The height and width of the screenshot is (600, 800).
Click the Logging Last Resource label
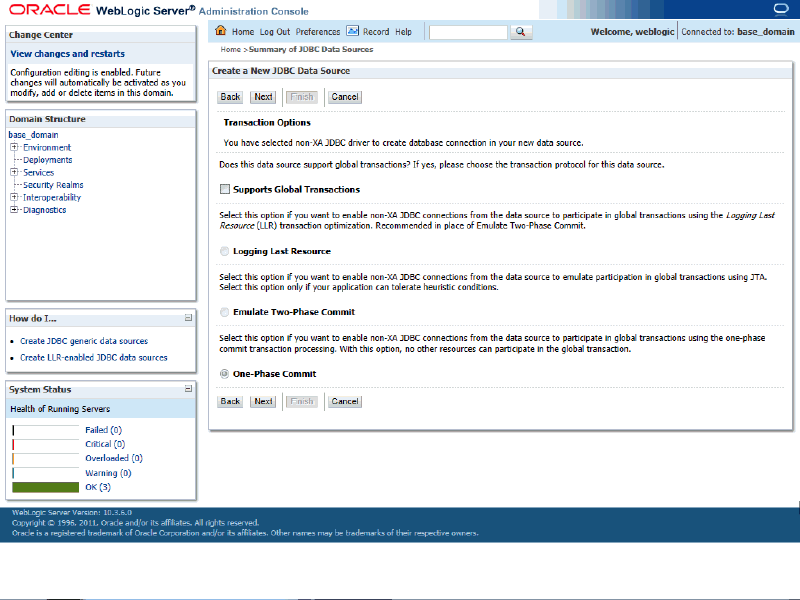(282, 251)
